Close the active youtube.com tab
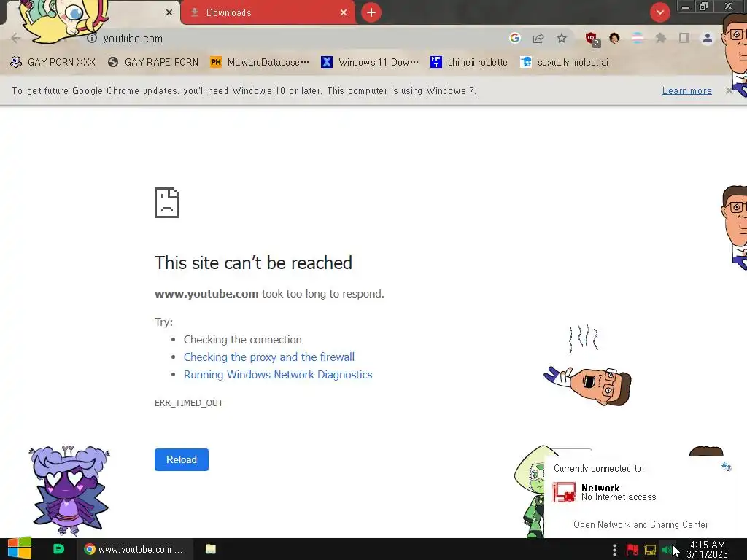The height and width of the screenshot is (560, 747). [169, 12]
